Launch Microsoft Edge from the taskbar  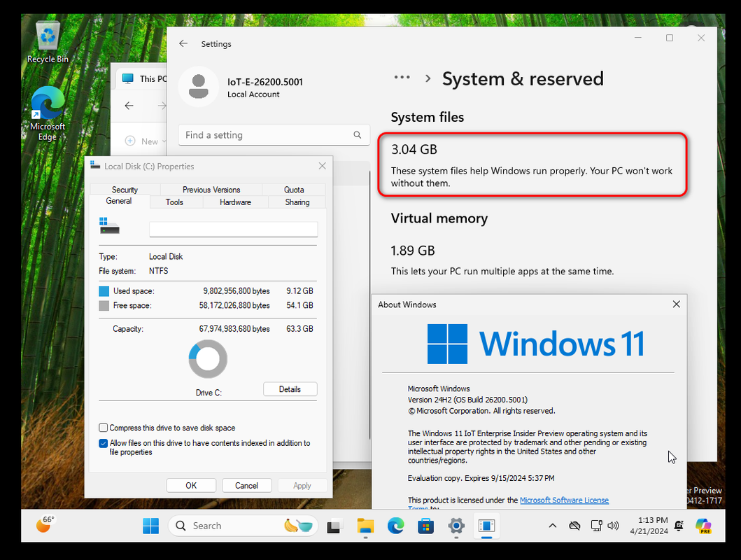click(x=395, y=526)
